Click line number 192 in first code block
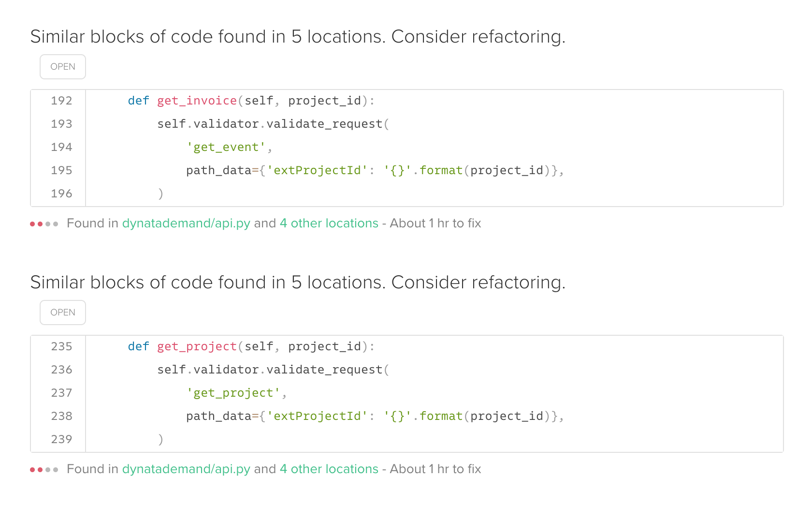 (62, 101)
